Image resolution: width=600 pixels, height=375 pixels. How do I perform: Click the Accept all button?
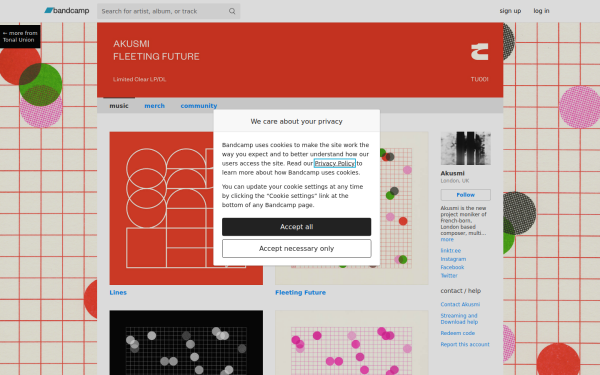click(297, 227)
